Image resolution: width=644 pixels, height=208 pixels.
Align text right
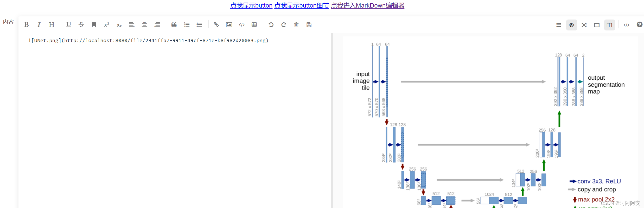pos(157,25)
